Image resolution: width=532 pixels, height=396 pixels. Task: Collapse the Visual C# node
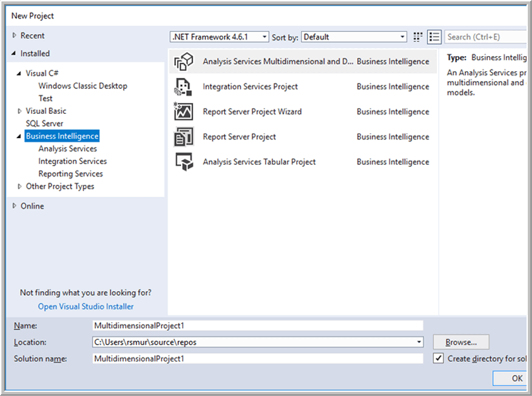19,73
